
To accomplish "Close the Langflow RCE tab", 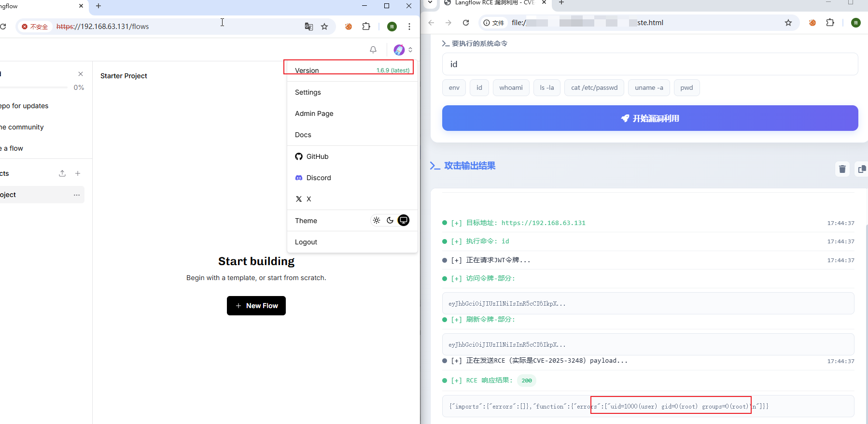I will pos(544,2).
